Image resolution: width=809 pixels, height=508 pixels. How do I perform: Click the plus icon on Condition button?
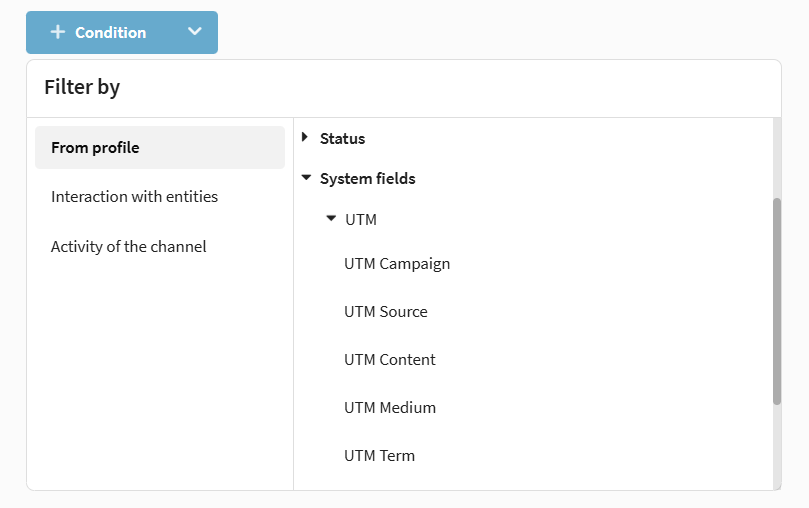(57, 32)
